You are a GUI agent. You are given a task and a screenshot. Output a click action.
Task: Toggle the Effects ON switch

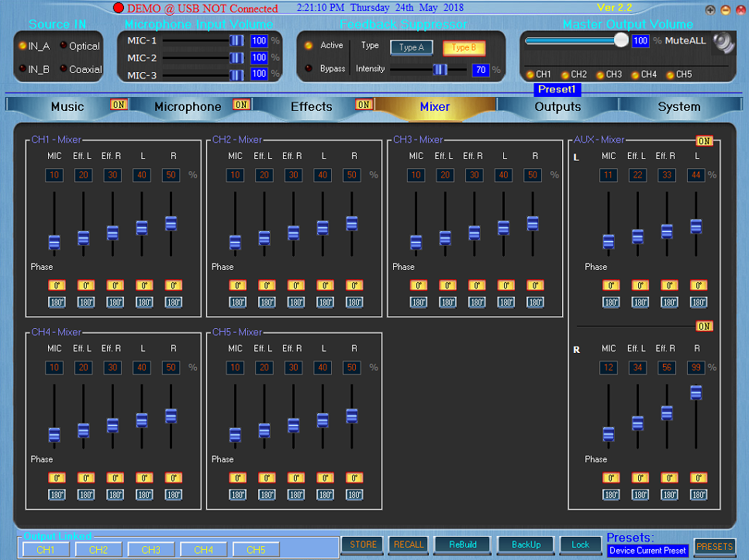coord(364,105)
